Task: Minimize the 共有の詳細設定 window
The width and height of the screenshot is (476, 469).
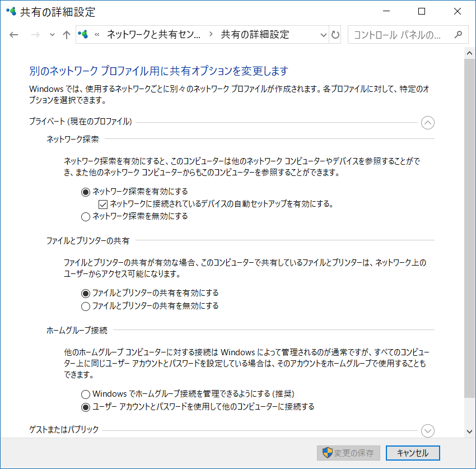Action: pos(386,11)
